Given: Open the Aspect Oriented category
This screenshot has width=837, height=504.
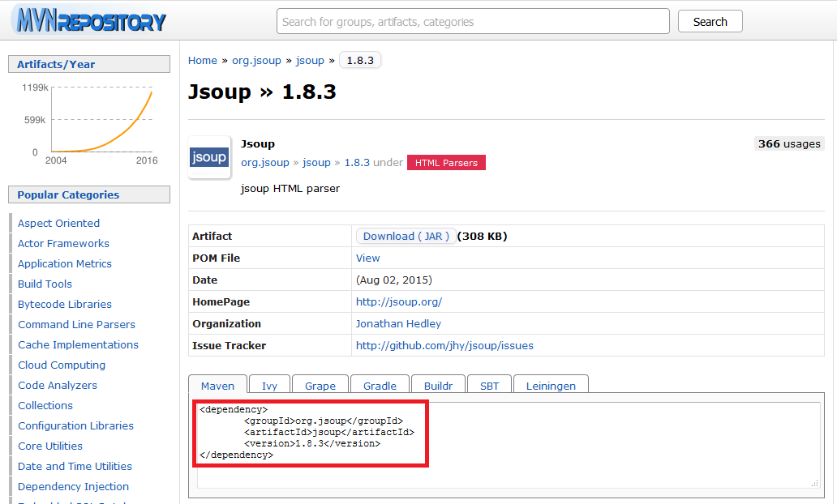Looking at the screenshot, I should coord(58,224).
